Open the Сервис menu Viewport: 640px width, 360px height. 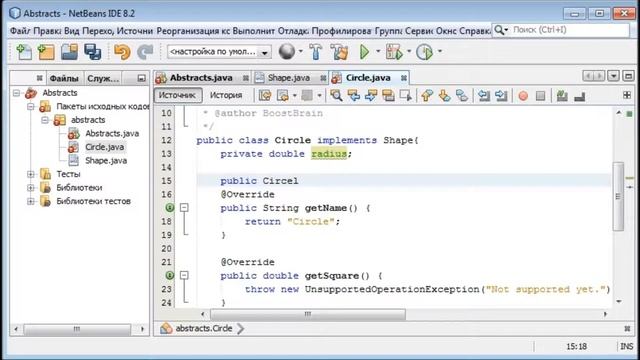point(418,31)
